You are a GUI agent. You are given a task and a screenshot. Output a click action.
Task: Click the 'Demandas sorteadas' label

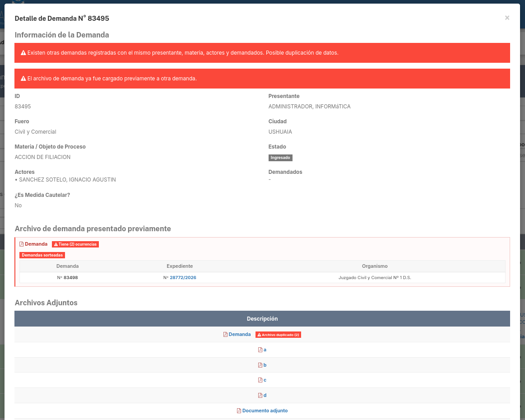pyautogui.click(x=42, y=255)
